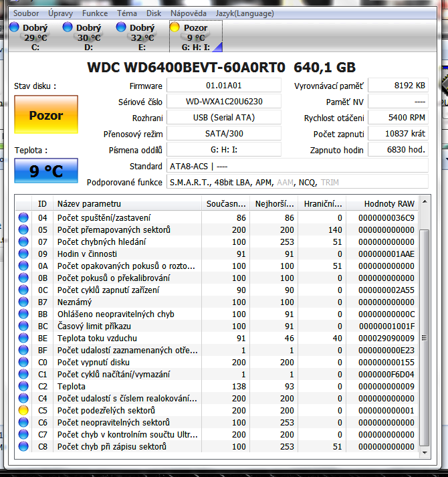Image resolution: width=448 pixels, height=477 pixels.
Task: Click the rotation speed field 5400 RPM
Action: pyautogui.click(x=398, y=118)
